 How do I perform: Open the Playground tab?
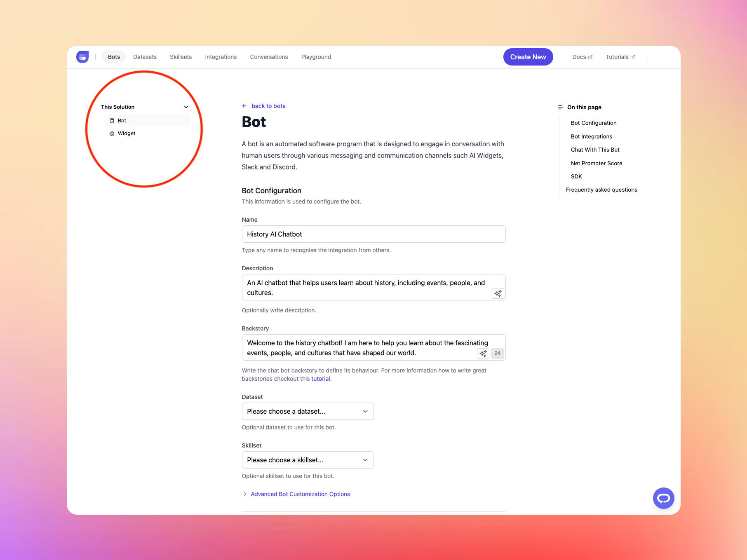click(x=316, y=57)
